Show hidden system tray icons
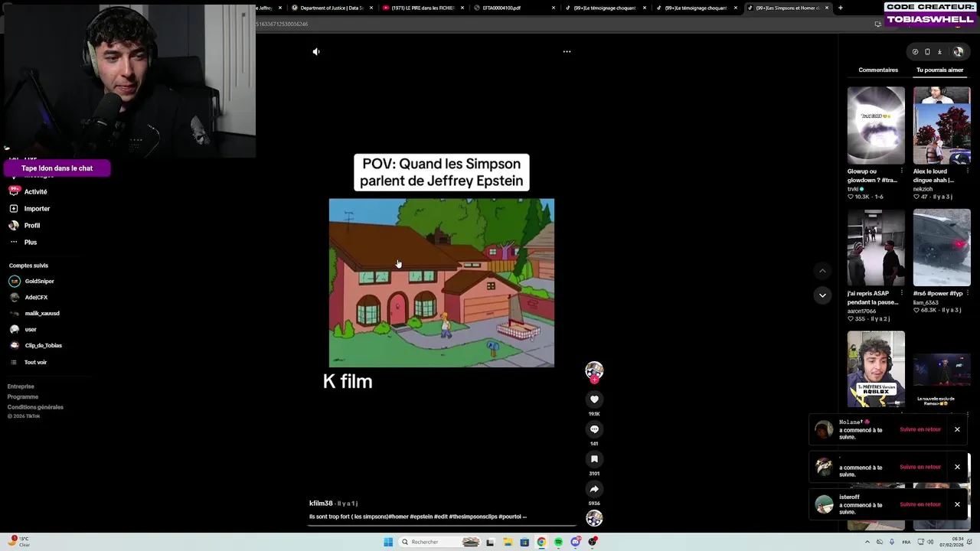Screen dimensions: 980x551 [866, 543]
